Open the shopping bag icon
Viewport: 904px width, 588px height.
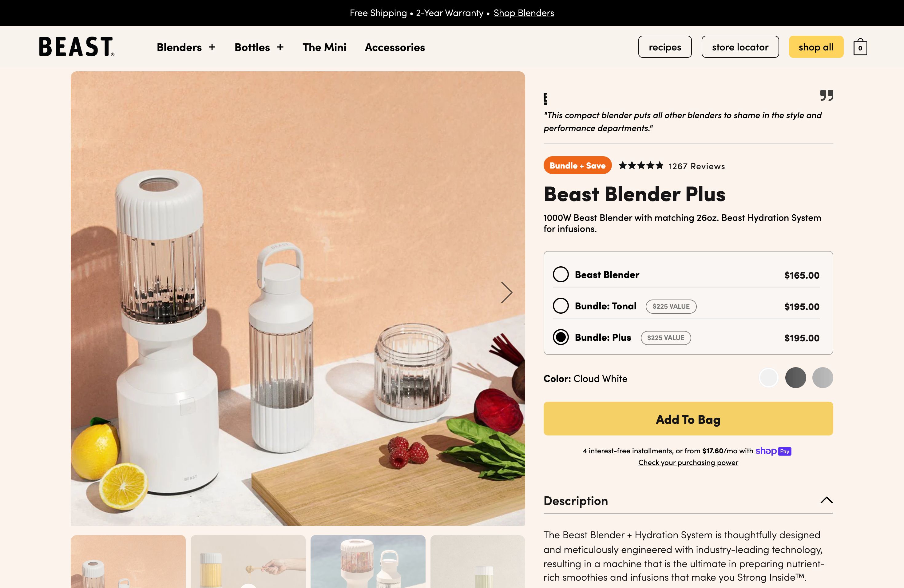coord(860,47)
